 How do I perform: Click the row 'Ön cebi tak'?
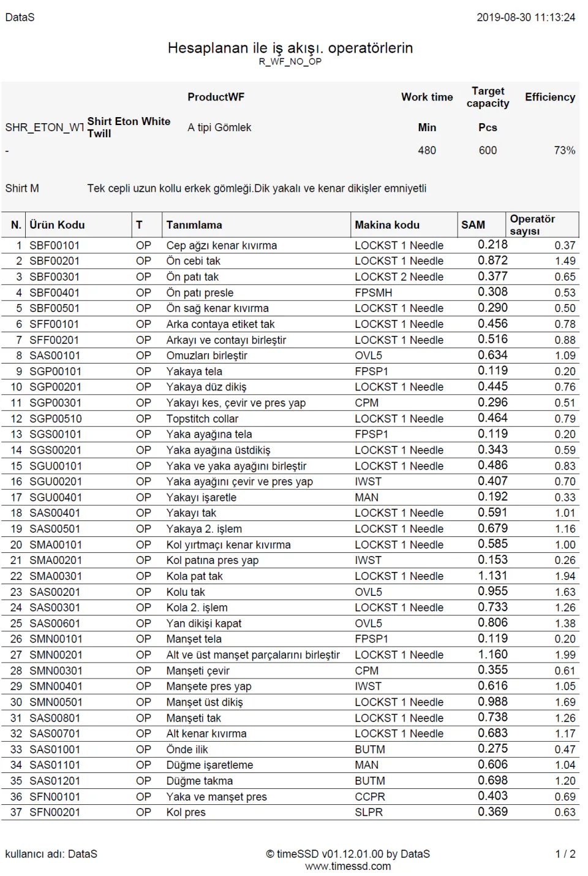(x=290, y=261)
